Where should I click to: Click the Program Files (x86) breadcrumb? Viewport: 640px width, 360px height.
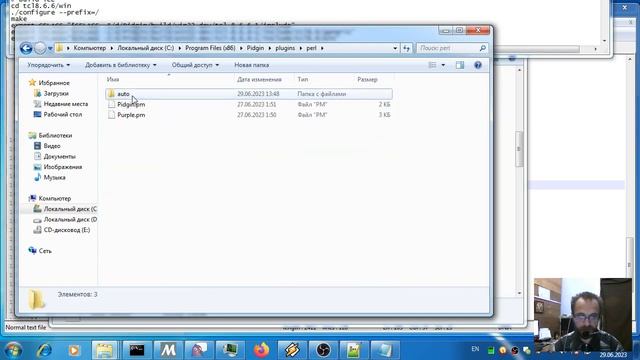[210, 48]
